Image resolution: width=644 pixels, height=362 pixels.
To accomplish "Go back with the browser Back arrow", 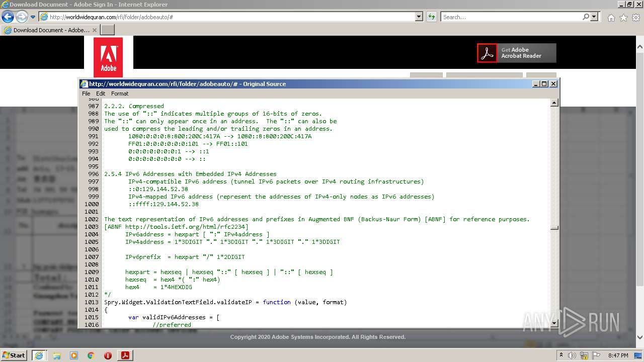I will (x=8, y=17).
